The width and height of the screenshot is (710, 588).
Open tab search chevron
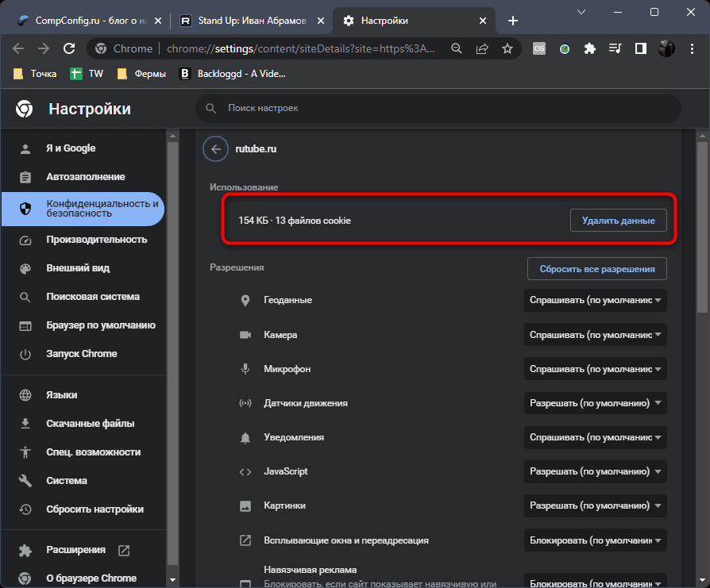pos(581,12)
